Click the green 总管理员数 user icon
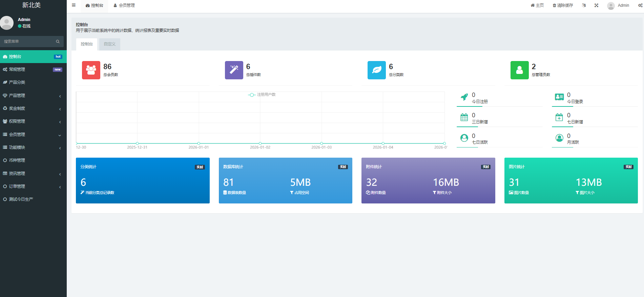The height and width of the screenshot is (297, 644). (519, 70)
